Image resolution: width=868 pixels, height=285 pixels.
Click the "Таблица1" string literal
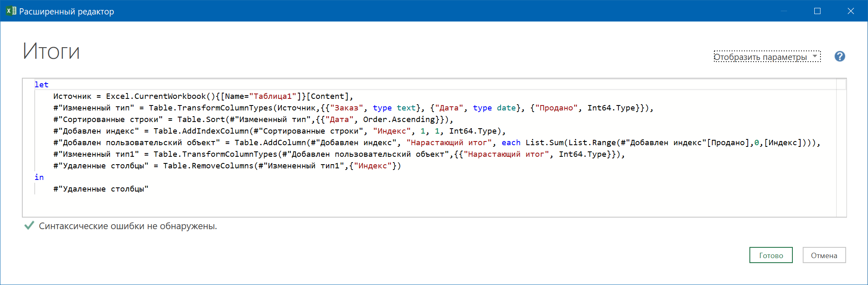[x=273, y=96]
